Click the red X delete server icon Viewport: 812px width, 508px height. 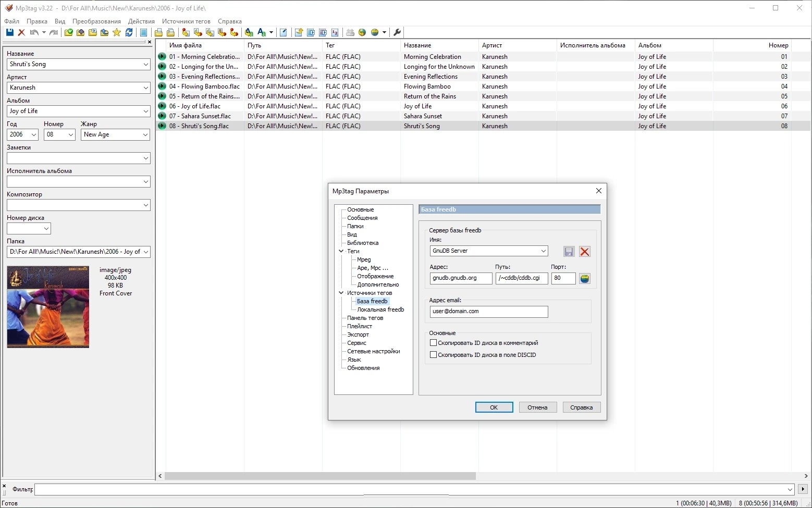pos(585,252)
